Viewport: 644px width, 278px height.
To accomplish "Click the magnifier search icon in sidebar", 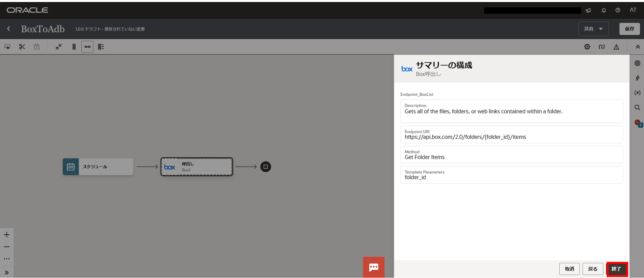I will coord(637,107).
